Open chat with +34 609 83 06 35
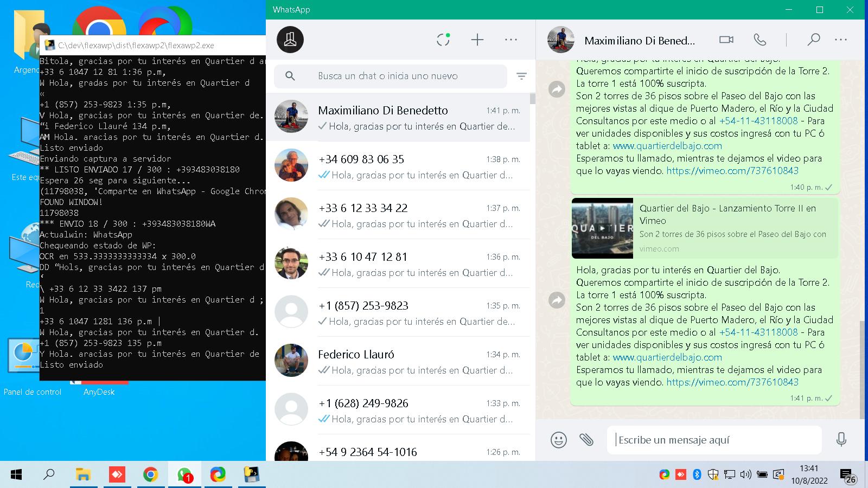This screenshot has height=488, width=868. pos(398,166)
